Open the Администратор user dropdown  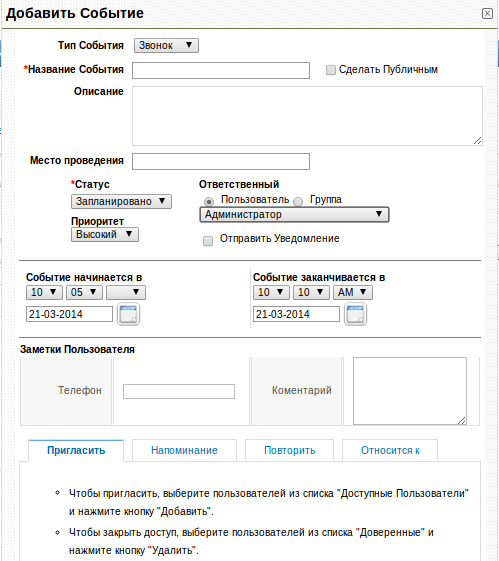294,215
